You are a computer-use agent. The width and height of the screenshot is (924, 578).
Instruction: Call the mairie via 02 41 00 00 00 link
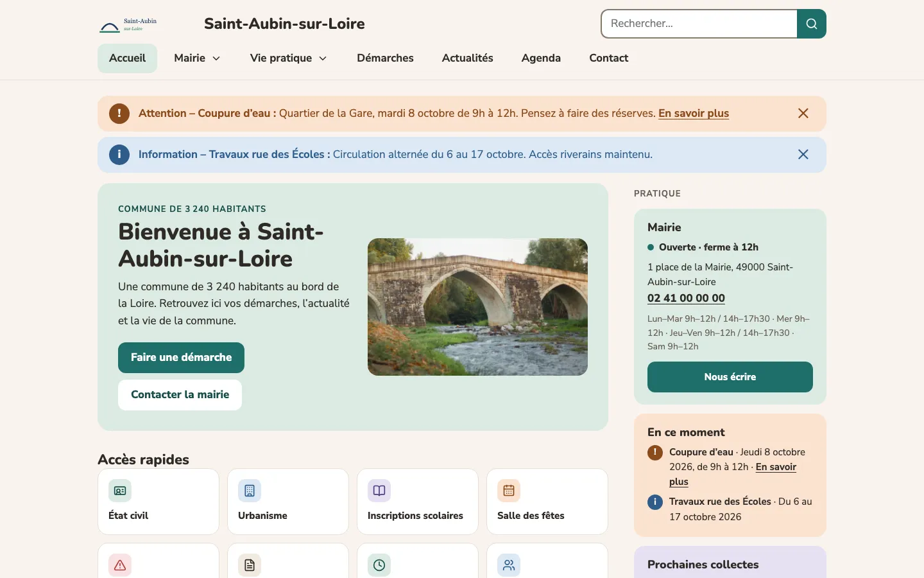686,298
